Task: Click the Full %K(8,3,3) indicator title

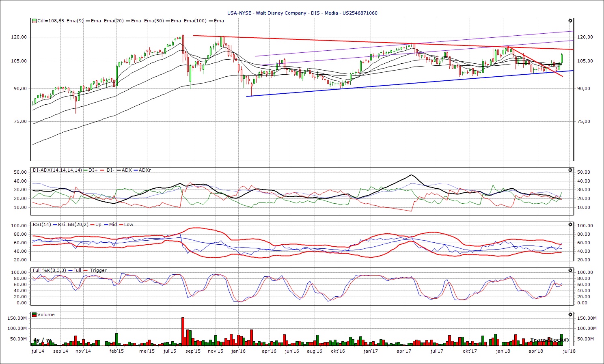Action: click(49, 270)
